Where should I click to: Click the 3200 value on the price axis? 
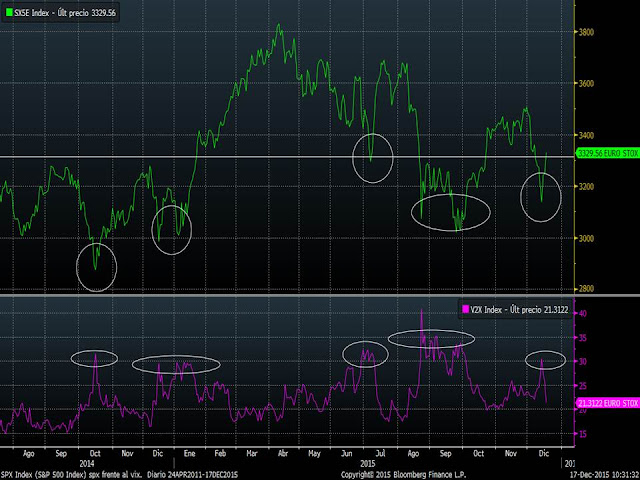[587, 187]
